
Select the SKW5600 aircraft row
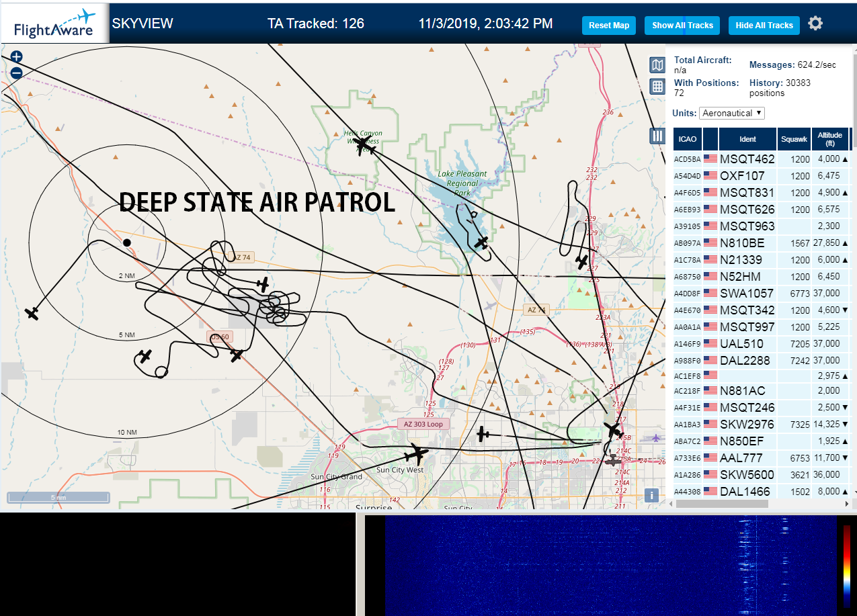(762, 475)
